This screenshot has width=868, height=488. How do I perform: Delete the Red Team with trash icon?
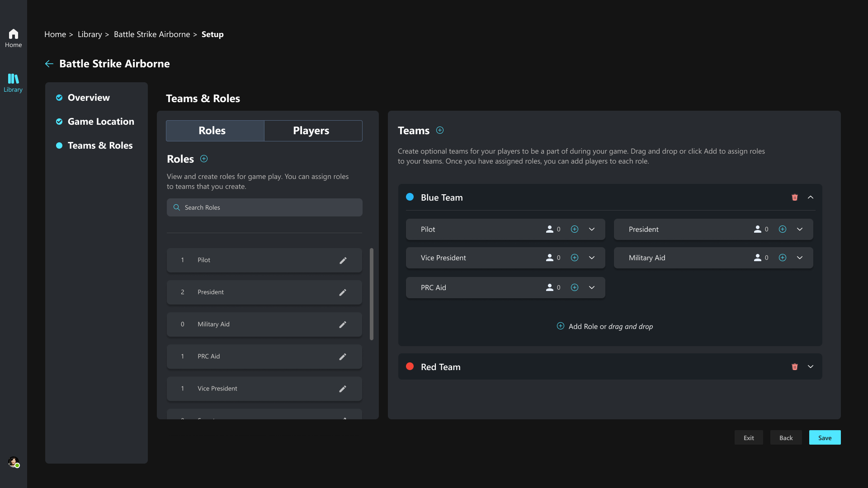[x=795, y=367]
